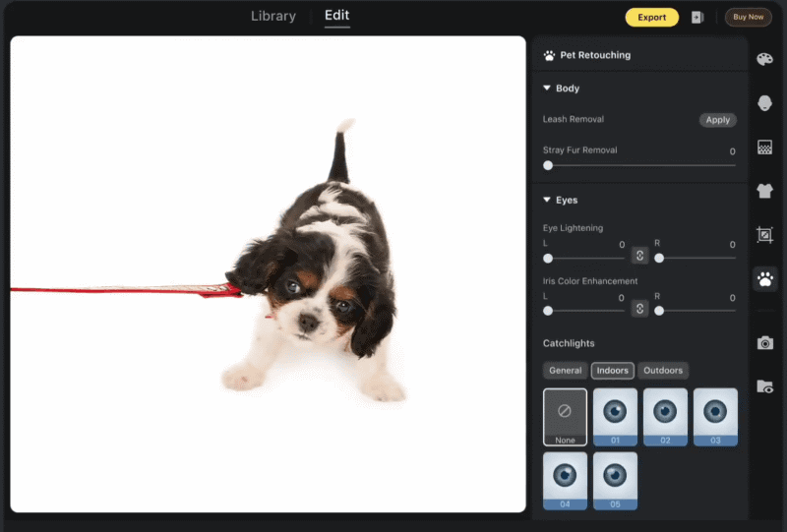Select the crop tool icon
The height and width of the screenshot is (532, 787).
click(764, 234)
